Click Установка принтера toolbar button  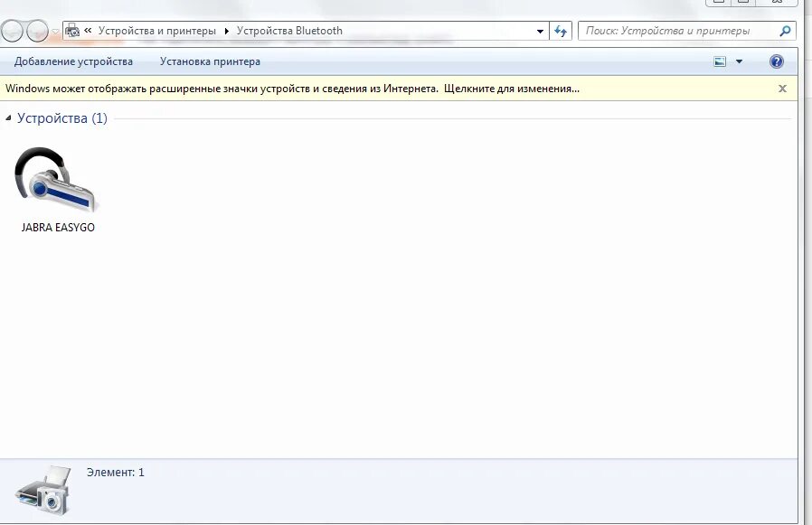tap(210, 61)
